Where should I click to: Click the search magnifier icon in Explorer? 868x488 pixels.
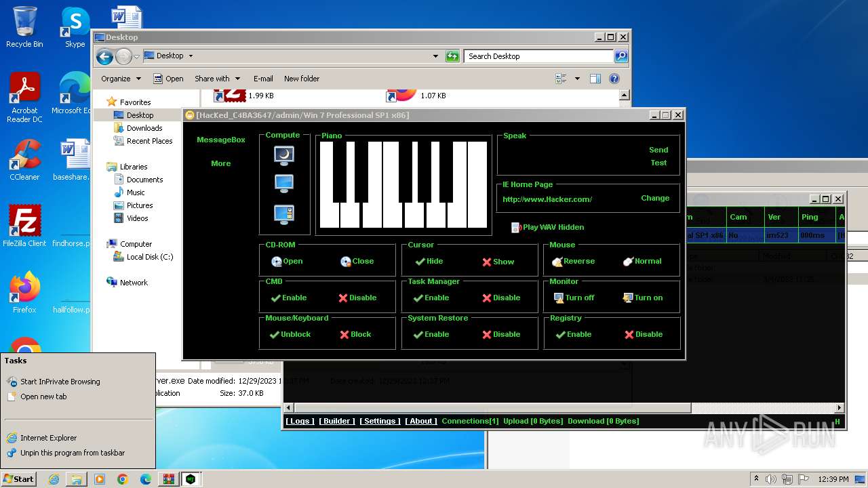coord(620,56)
